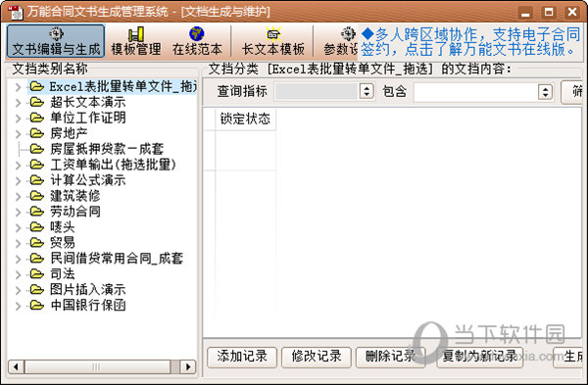Open 参数设置 gear toolbar button
The image size is (588, 385).
click(x=340, y=41)
